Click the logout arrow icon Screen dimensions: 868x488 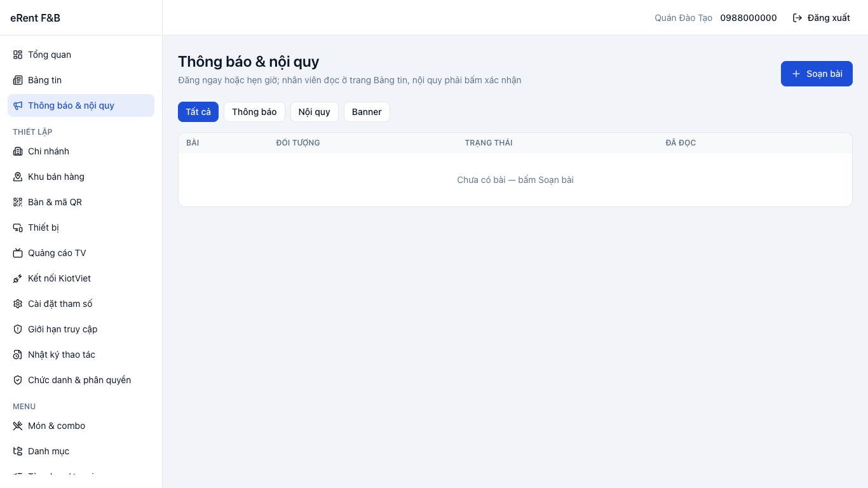797,18
